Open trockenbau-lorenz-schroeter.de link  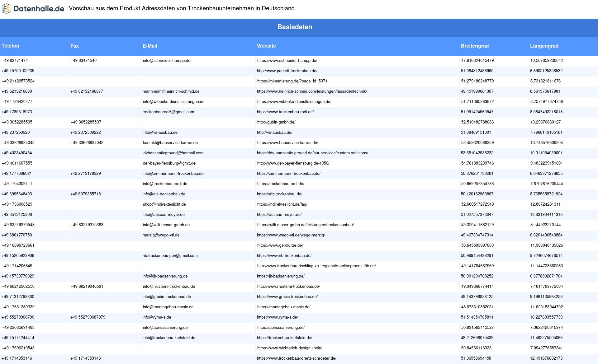pos(297,358)
